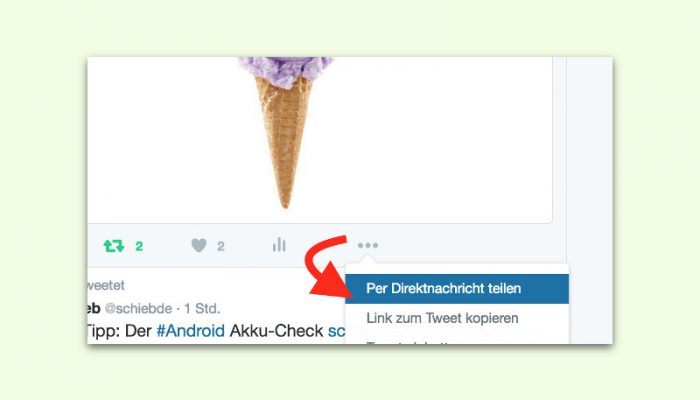
Task: Open the @schiebde profile handle
Action: [138, 308]
